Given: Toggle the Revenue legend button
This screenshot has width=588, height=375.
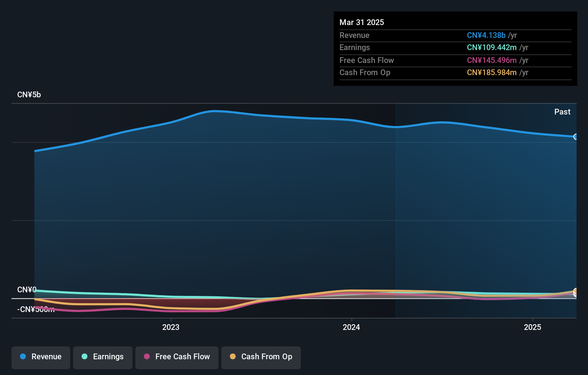Looking at the screenshot, I should click(41, 357).
